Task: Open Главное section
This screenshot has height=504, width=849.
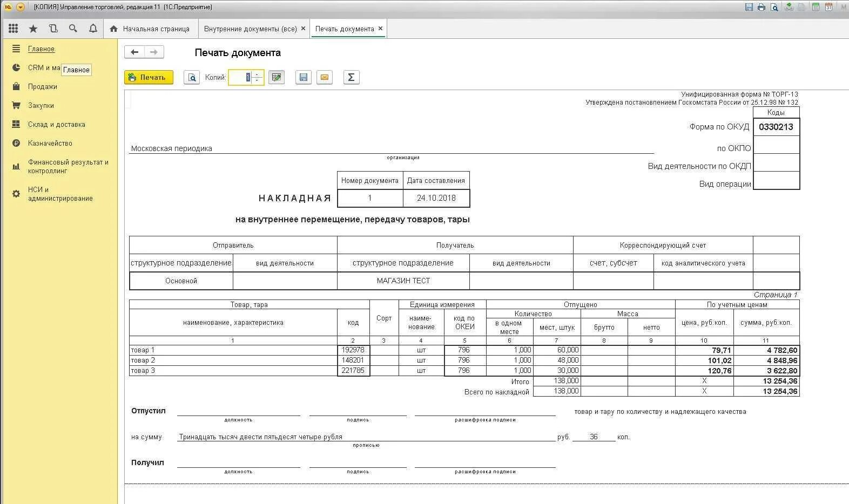Action: click(x=41, y=49)
